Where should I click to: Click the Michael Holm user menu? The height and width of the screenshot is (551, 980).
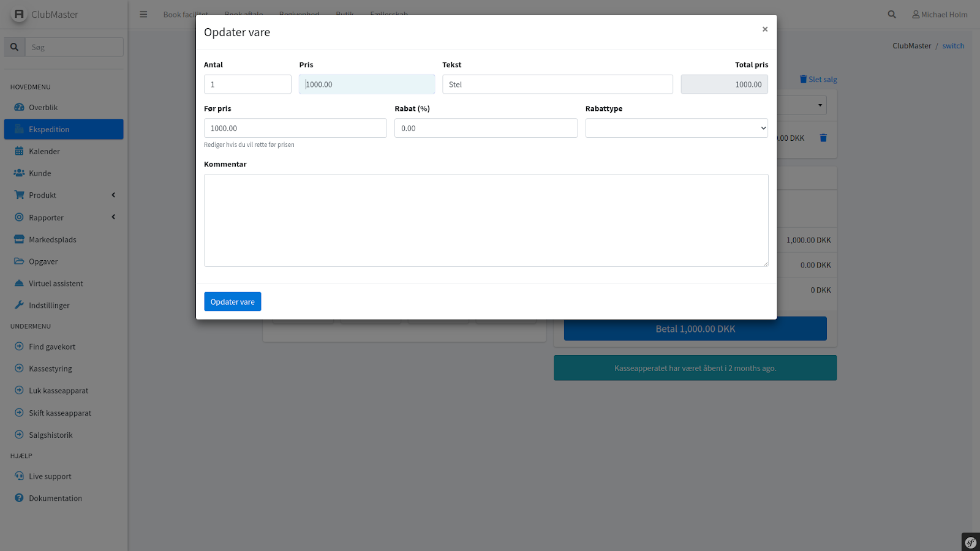click(940, 15)
